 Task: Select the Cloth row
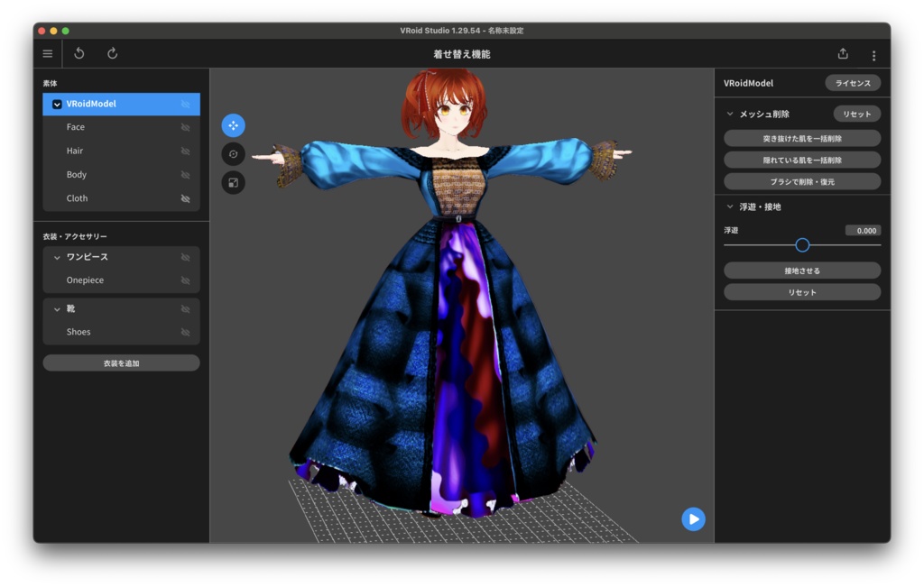122,198
